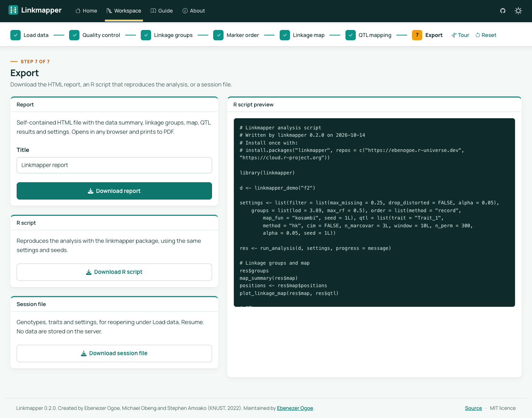Screen dimensions: 532x418
Task: Select the Workspace nav tab
Action: 124,11
